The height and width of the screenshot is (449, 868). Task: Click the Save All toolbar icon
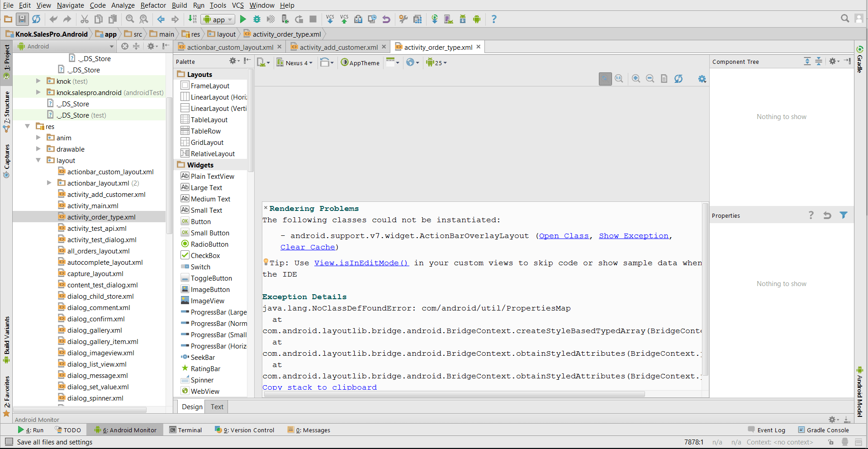[x=22, y=19]
